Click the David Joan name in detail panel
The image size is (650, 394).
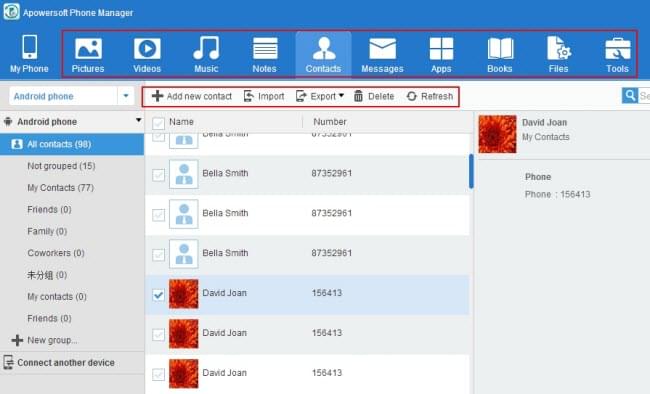[544, 122]
